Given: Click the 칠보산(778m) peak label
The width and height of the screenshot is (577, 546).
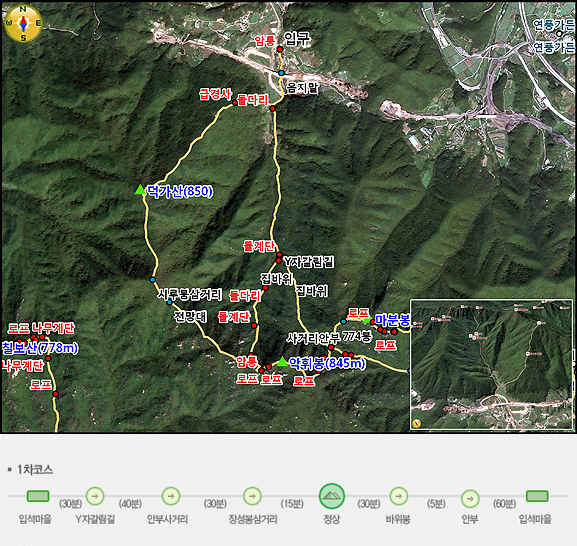Looking at the screenshot, I should pos(40,348).
